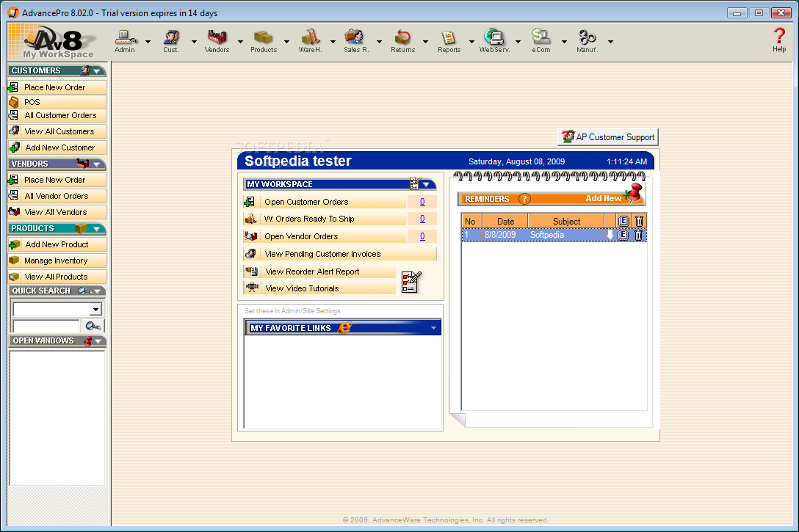Open View Video Tutorials
Viewport: 799px width, 532px height.
[x=319, y=288]
